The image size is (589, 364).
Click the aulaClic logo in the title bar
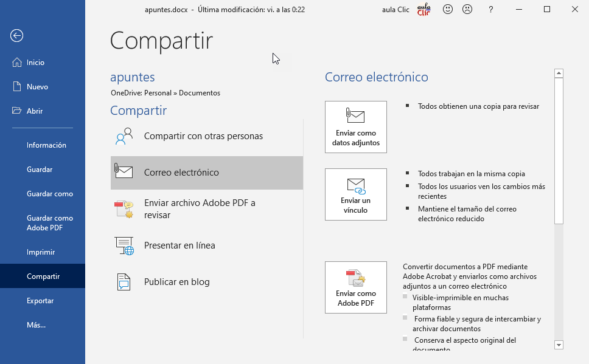[424, 9]
